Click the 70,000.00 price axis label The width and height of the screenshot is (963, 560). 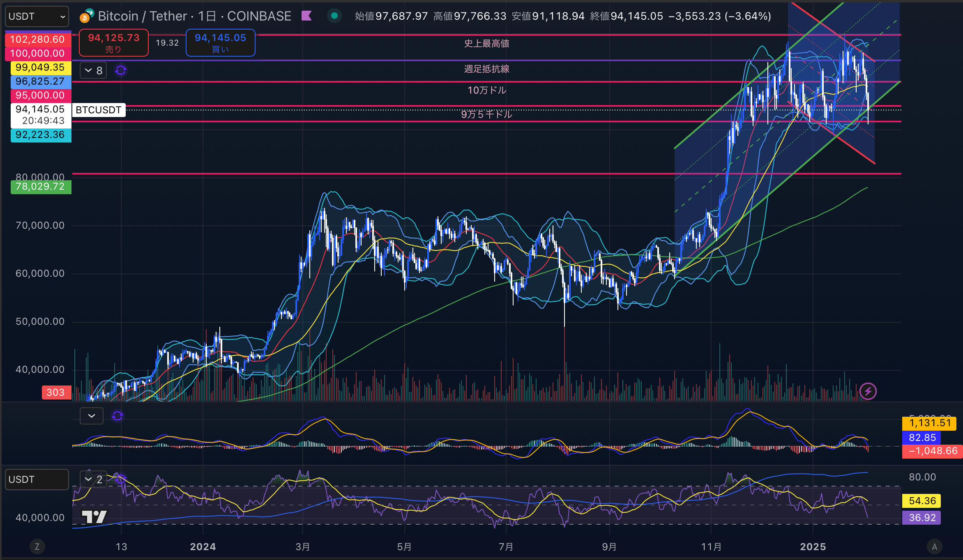(40, 225)
